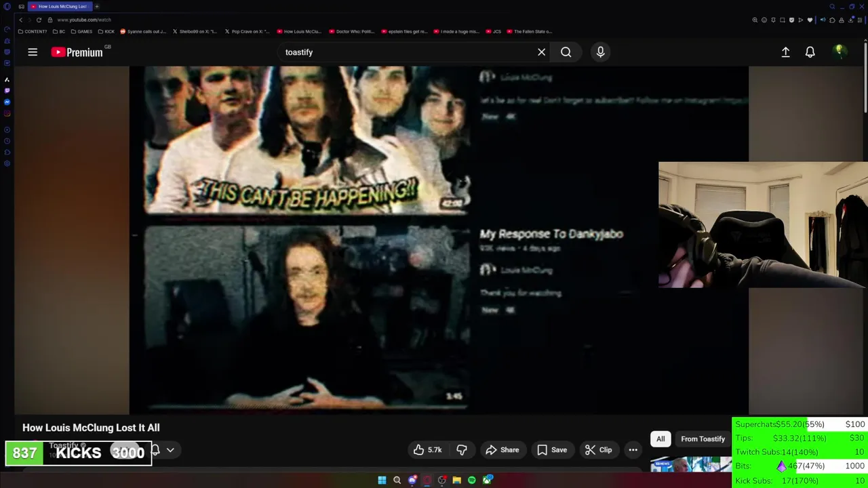Open browser easy setup menu icon

pyautogui.click(x=860, y=20)
